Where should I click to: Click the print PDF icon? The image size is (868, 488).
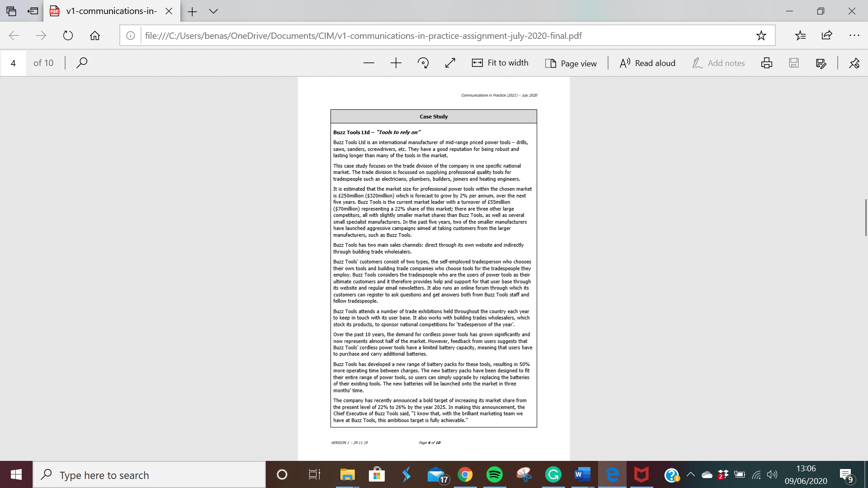[x=766, y=63]
